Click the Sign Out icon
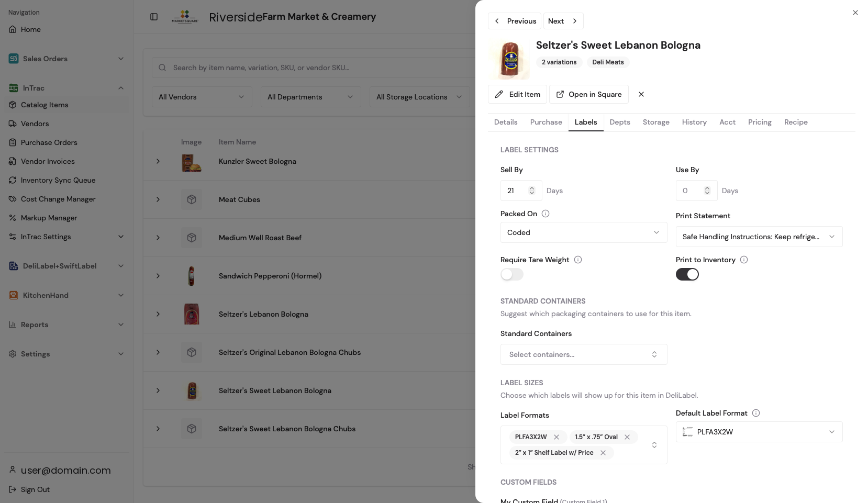This screenshot has height=503, width=868. pos(13,489)
